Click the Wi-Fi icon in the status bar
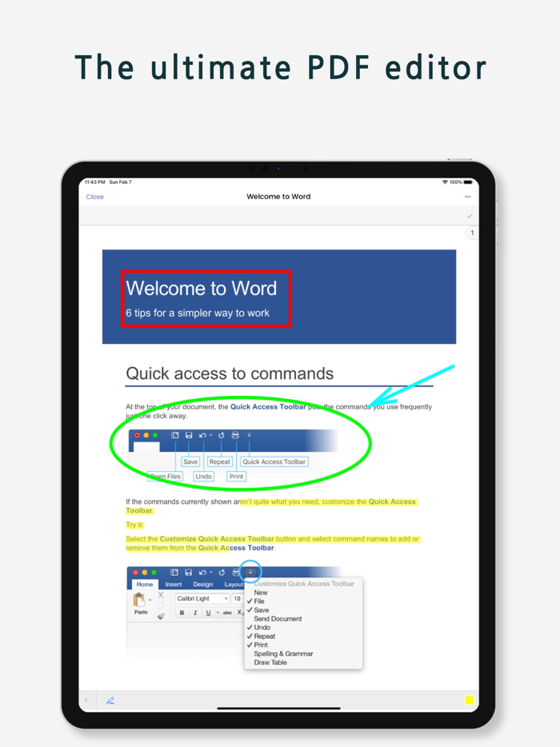 click(445, 182)
